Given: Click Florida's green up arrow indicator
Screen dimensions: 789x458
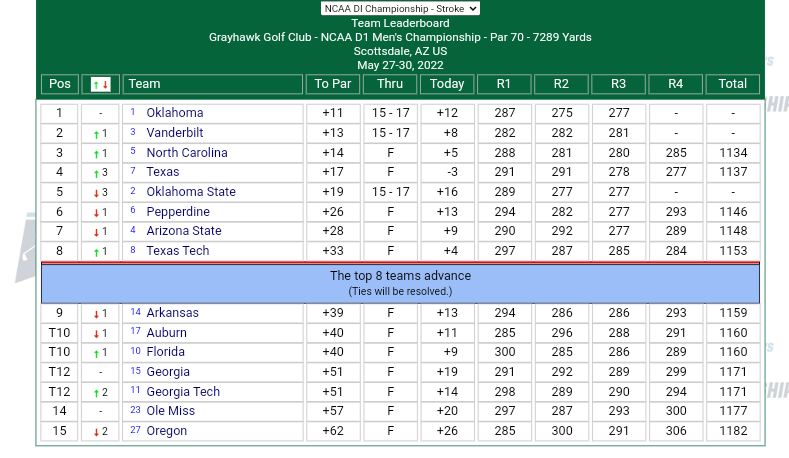Looking at the screenshot, I should [95, 353].
